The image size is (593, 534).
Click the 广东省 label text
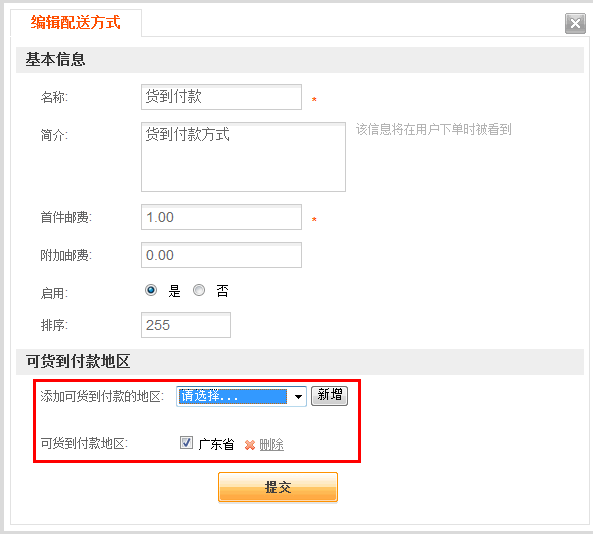[x=216, y=444]
